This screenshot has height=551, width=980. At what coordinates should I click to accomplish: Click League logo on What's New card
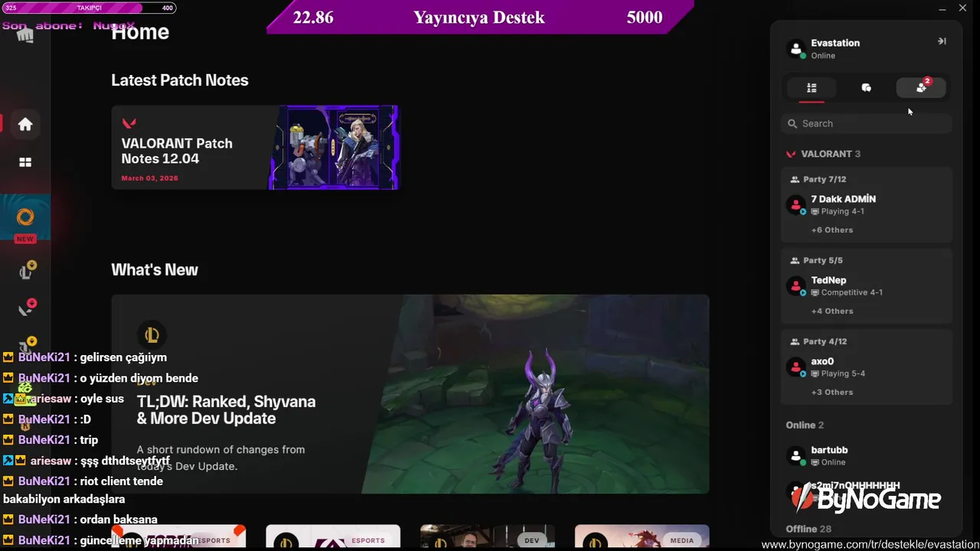pos(152,334)
